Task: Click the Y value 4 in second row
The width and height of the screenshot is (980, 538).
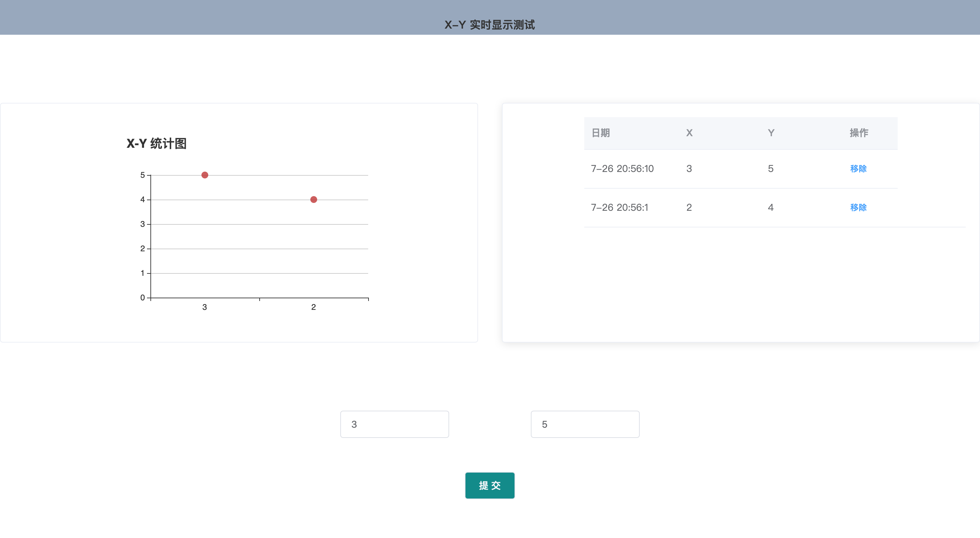Action: click(x=770, y=207)
